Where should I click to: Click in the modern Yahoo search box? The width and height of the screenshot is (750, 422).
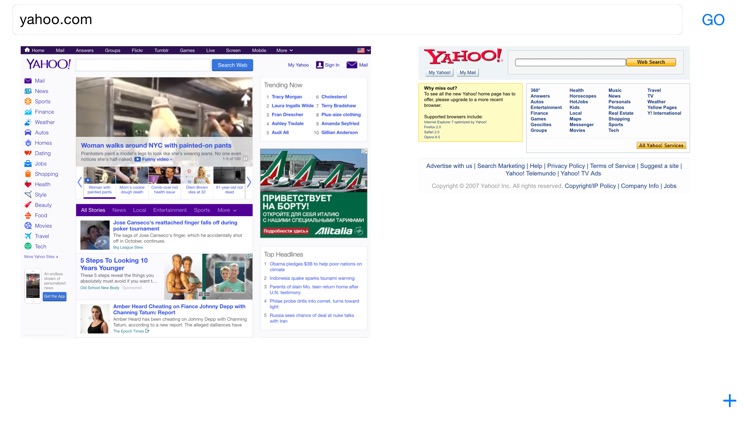point(143,65)
